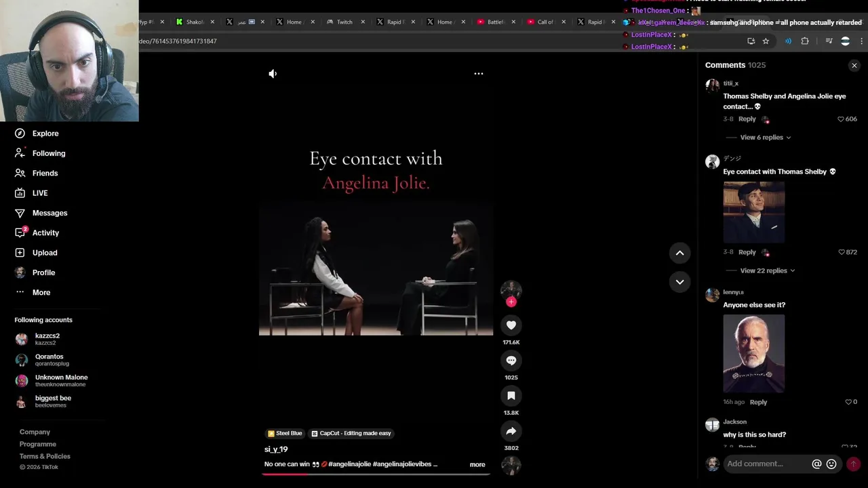Screen dimensions: 868x488
Task: Seek on the video progress bar
Action: click(x=376, y=474)
